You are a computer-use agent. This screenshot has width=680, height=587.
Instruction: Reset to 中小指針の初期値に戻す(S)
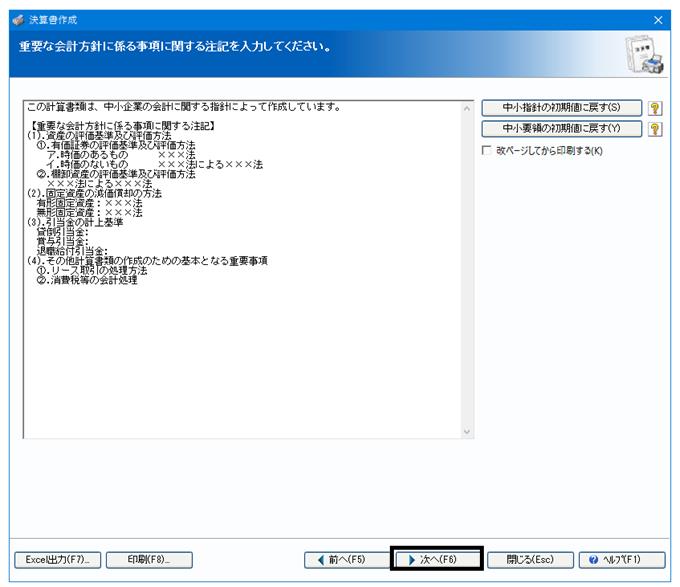pyautogui.click(x=562, y=108)
